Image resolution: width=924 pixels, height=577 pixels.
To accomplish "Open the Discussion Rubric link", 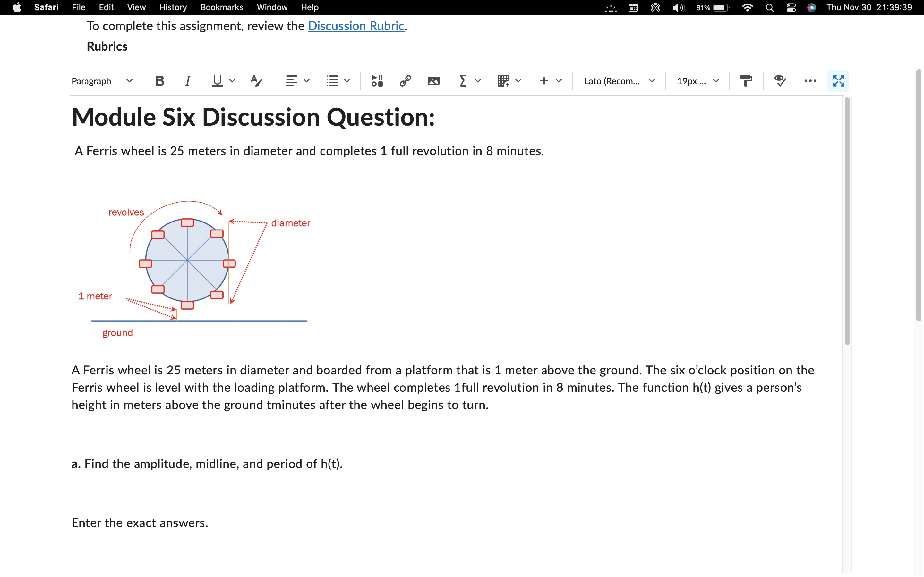I will [x=356, y=26].
